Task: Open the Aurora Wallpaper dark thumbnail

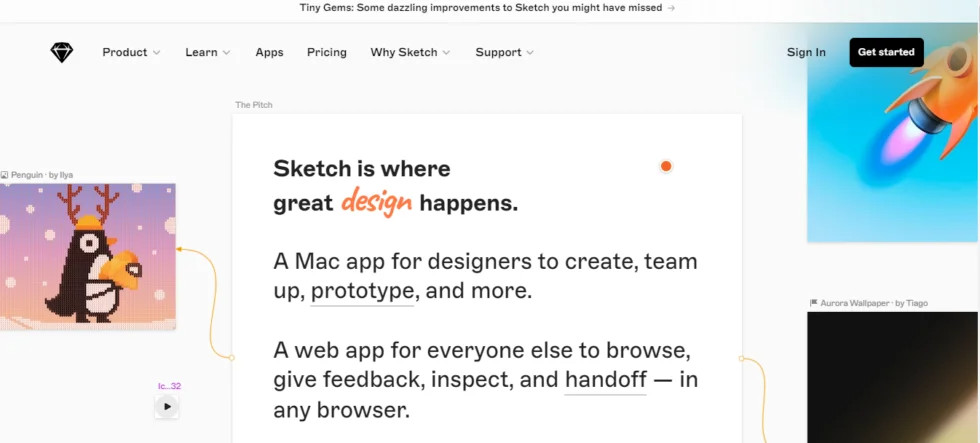Action: pyautogui.click(x=894, y=377)
